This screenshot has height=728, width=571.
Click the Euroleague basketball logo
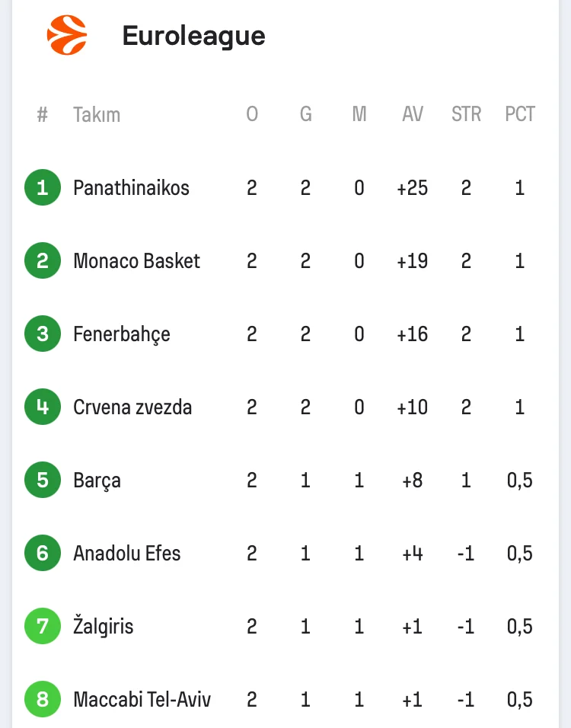coord(67,36)
